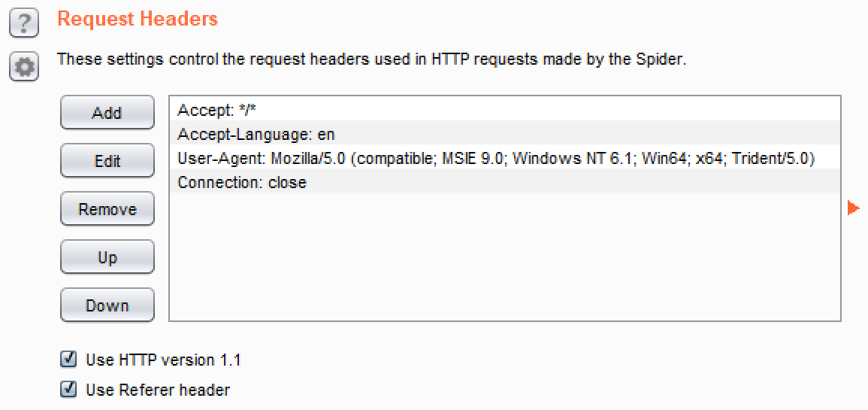This screenshot has width=868, height=410.
Task: Open the Request Headers help question mark
Action: click(x=24, y=25)
